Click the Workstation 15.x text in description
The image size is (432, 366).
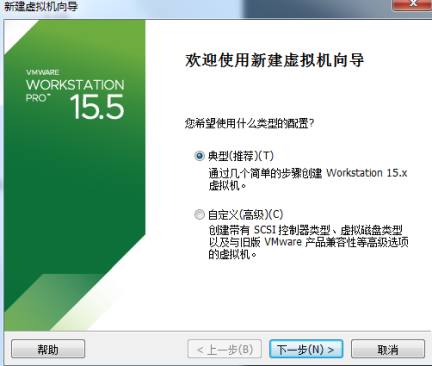click(x=367, y=173)
